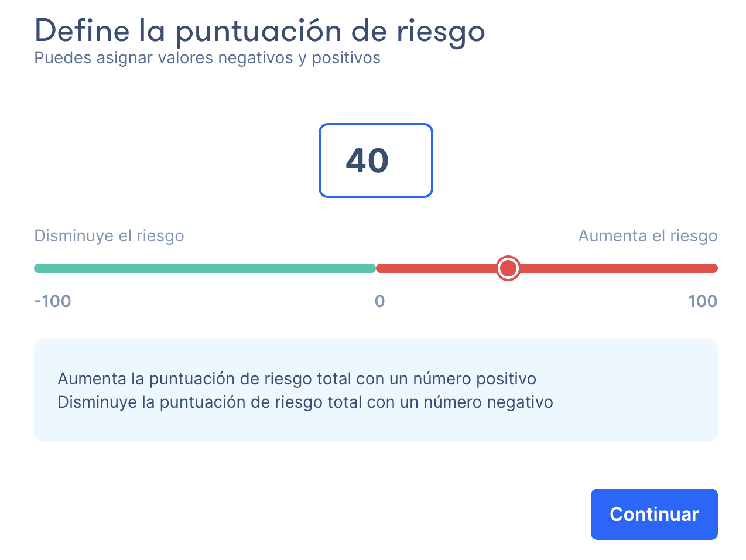
Task: Click the 'Disminuye el riesgo' label
Action: [109, 235]
